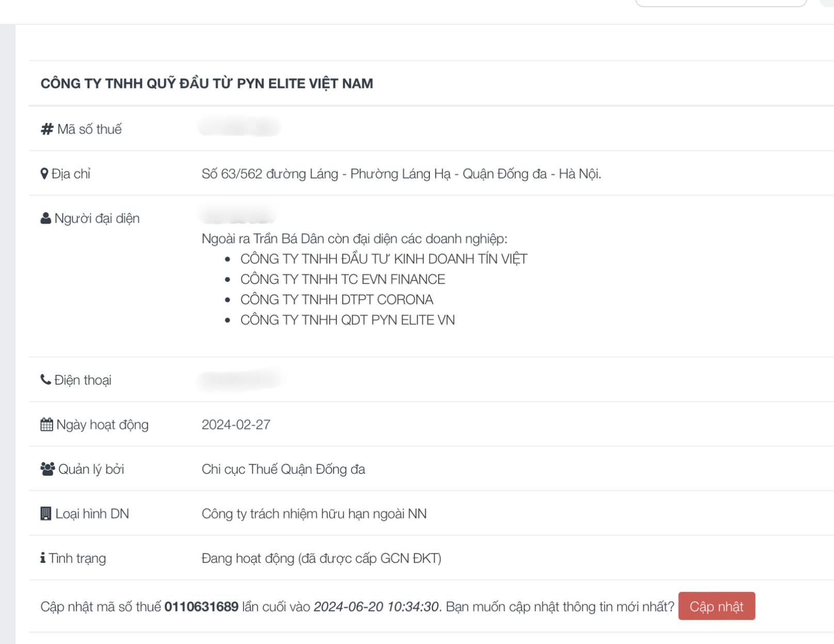Click the bold tax number 0110631689
Viewport: 834px width, 644px height.
point(201,606)
